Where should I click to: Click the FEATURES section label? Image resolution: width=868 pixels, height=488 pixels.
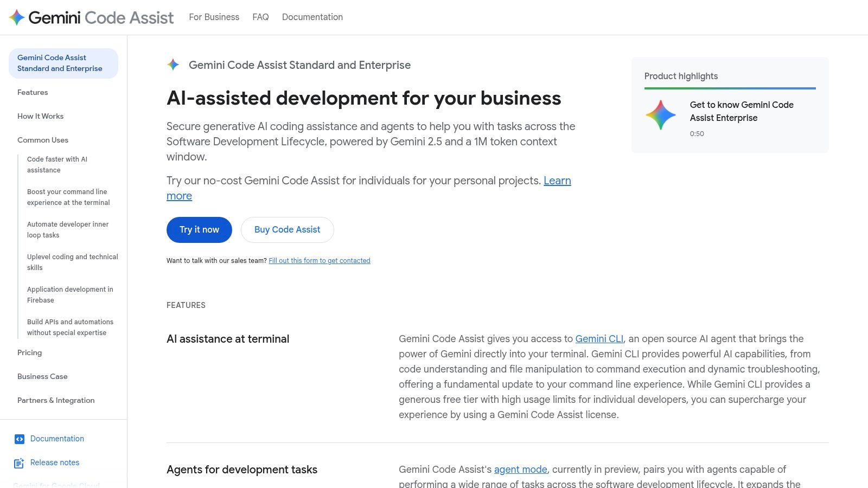coord(186,305)
